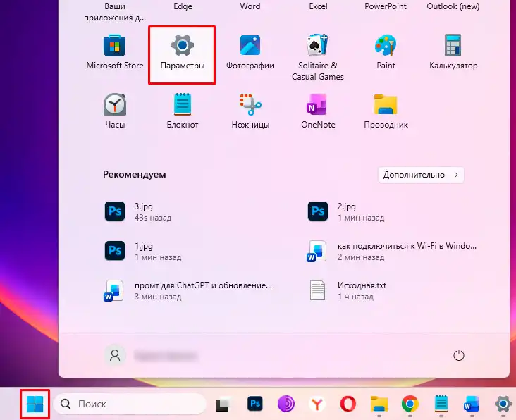Viewport: 516px width, 420px height.
Task: Open Ваши приложения pinned label
Action: [115, 12]
